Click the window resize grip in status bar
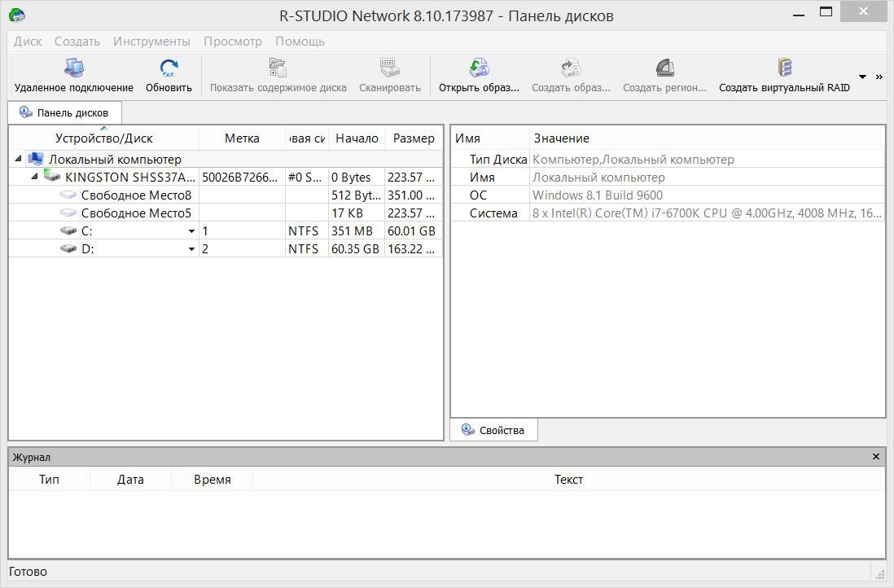 (879, 573)
